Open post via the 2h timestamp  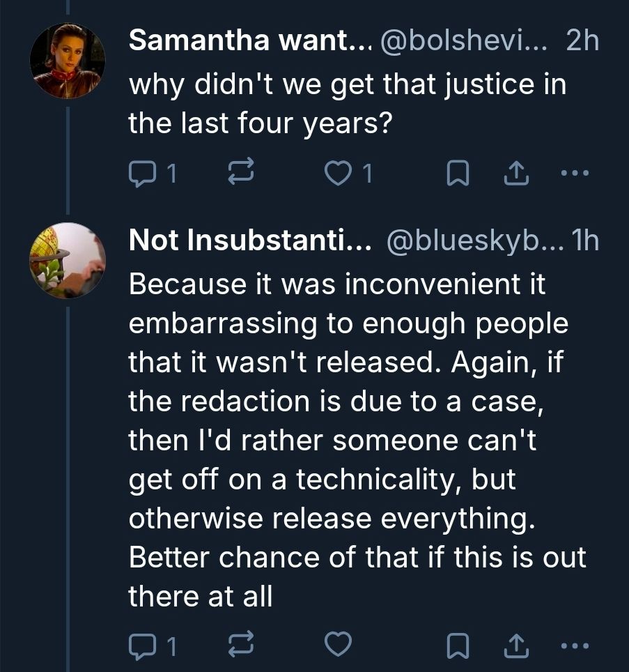point(582,43)
